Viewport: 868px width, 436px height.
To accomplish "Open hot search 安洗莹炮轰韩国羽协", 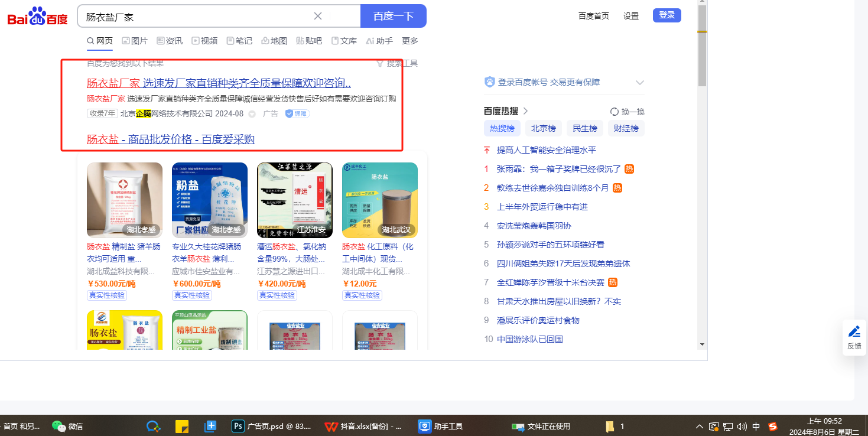I will point(534,226).
